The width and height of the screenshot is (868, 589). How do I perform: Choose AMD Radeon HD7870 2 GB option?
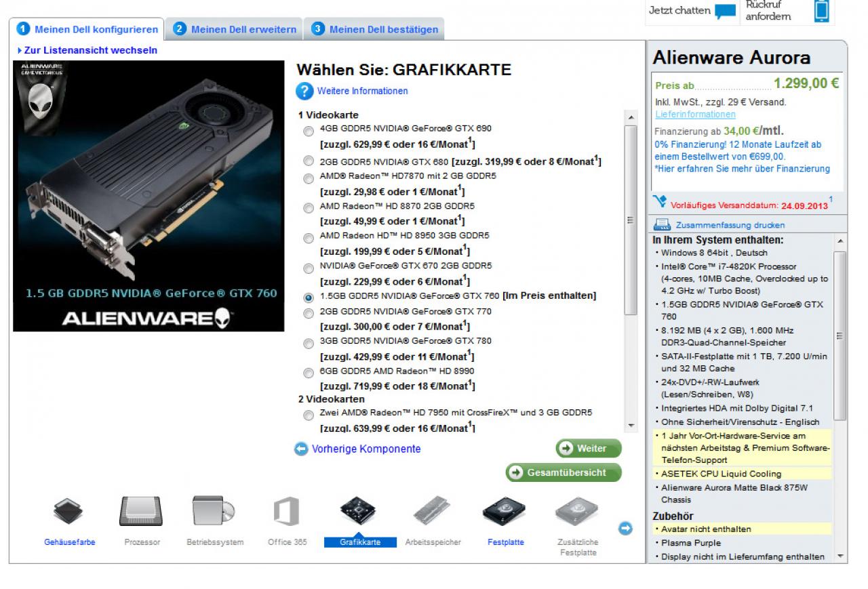309,178
